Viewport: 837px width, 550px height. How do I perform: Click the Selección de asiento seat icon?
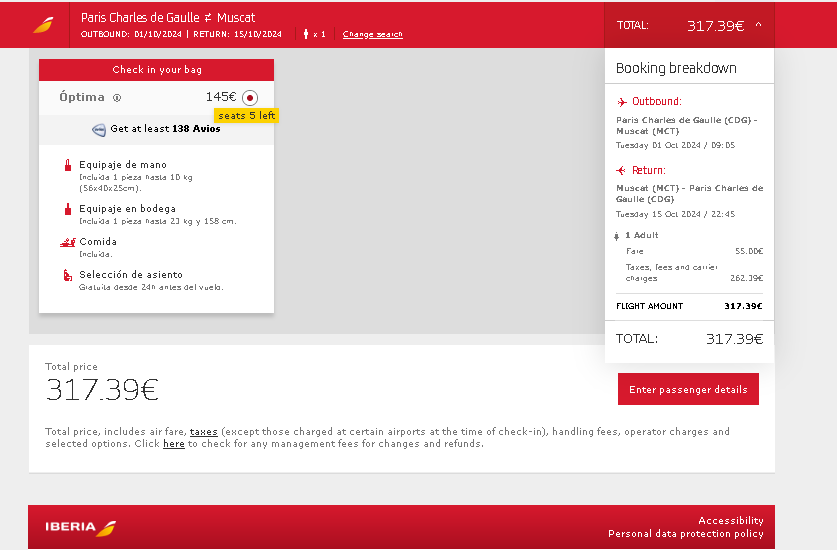click(68, 275)
